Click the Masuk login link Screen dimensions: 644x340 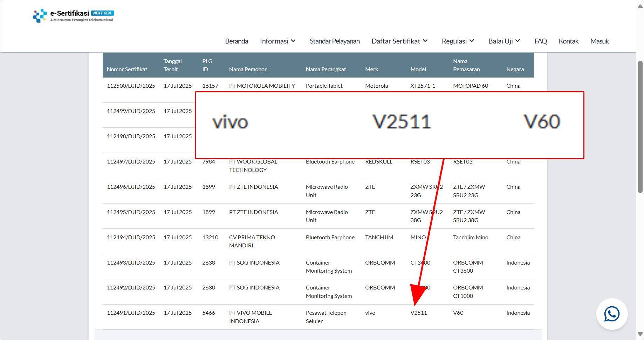point(600,41)
